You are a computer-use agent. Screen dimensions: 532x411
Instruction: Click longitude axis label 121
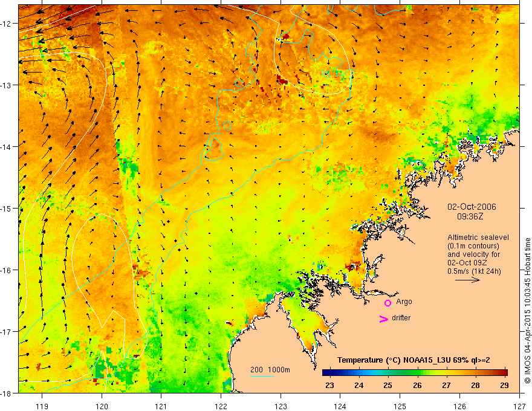[x=161, y=406]
